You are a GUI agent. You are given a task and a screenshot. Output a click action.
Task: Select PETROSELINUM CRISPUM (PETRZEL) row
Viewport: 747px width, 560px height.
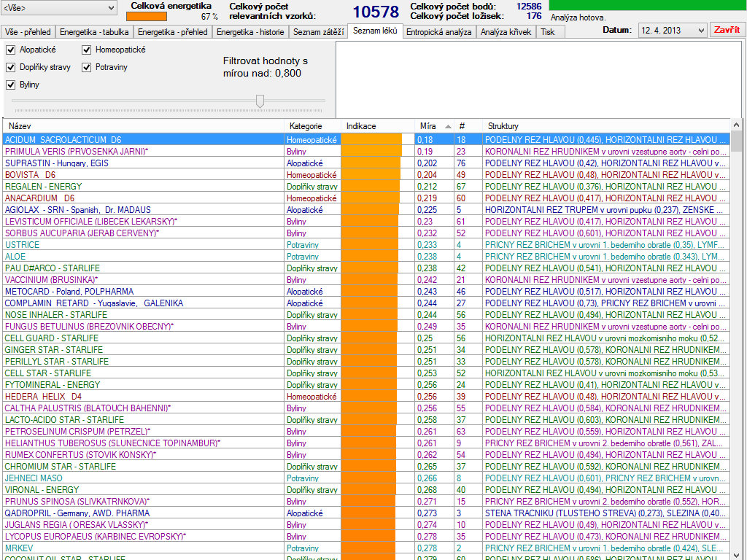tap(366, 432)
